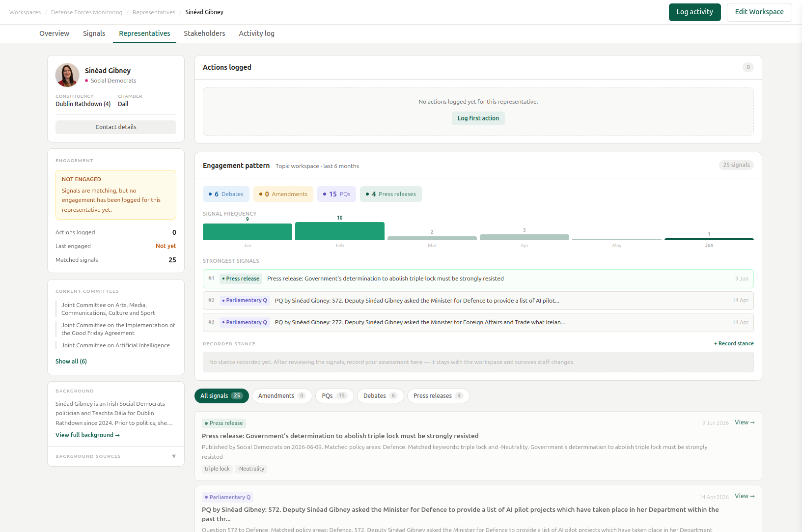The image size is (802, 532).
Task: Filter by 4 Press releases chip
Action: click(x=391, y=194)
